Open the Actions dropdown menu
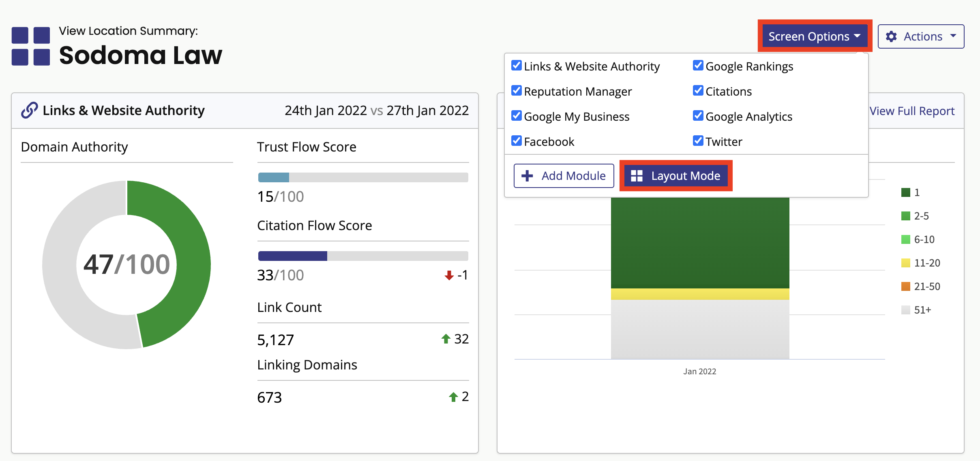The height and width of the screenshot is (461, 980). point(921,36)
